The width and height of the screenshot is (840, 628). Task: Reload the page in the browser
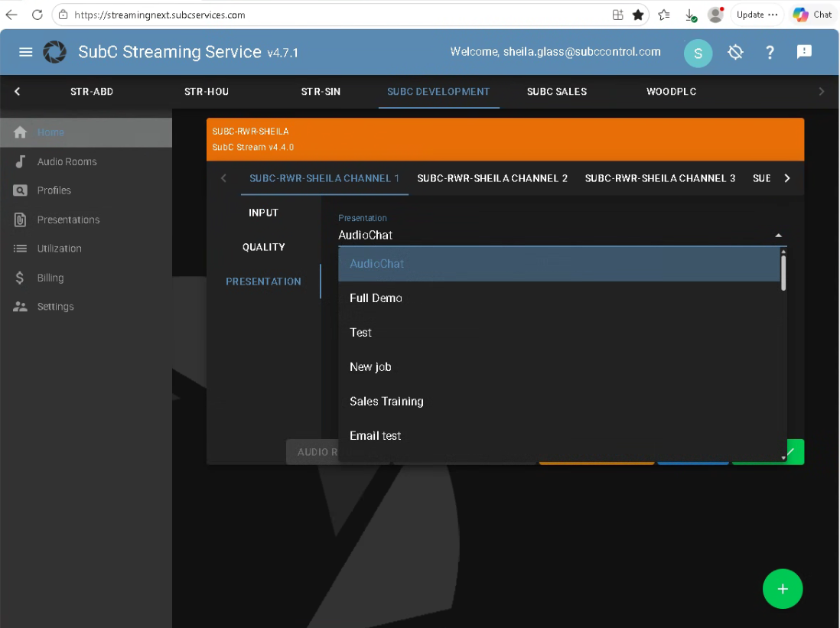pyautogui.click(x=37, y=15)
